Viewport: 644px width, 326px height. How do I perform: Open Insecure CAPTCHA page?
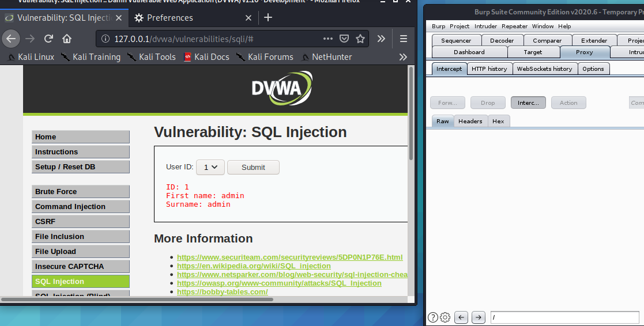pos(81,267)
